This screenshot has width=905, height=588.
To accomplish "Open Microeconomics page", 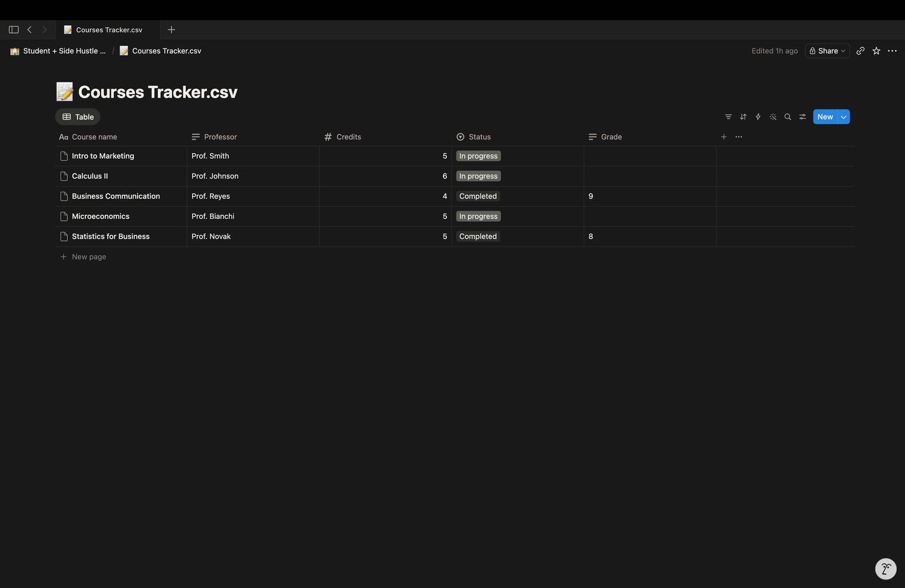I will [x=101, y=216].
